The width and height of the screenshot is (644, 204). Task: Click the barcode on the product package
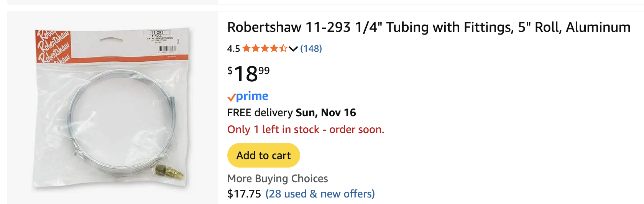(167, 49)
